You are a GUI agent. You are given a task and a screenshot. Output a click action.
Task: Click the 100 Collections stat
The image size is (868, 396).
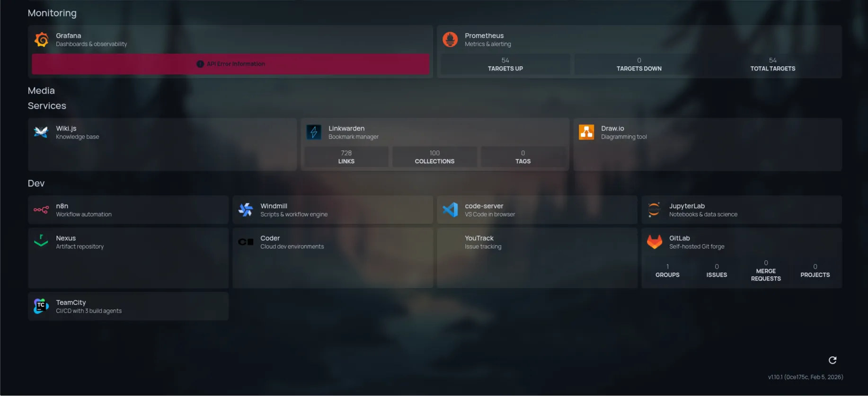coord(434,157)
